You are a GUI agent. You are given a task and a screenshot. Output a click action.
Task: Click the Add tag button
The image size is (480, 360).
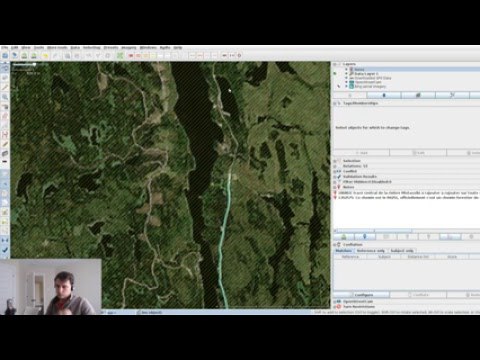(361, 153)
